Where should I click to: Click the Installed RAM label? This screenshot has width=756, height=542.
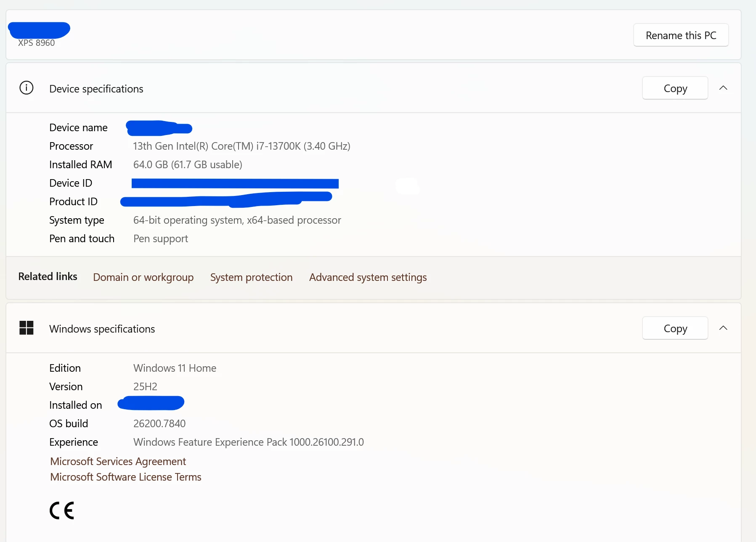(81, 164)
